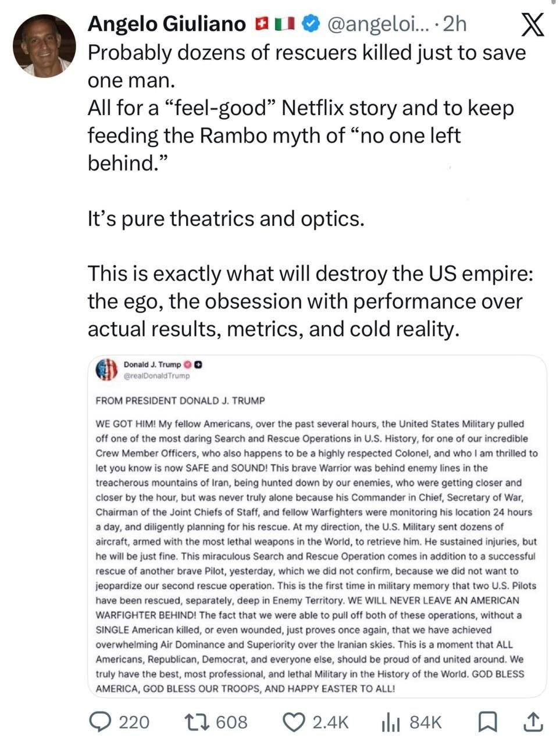Click the blue verified badge

click(x=312, y=23)
